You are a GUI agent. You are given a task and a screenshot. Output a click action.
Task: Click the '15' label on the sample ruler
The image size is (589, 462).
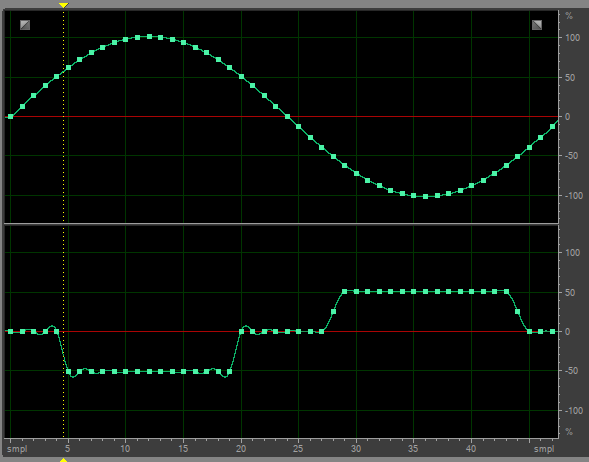[x=183, y=448]
